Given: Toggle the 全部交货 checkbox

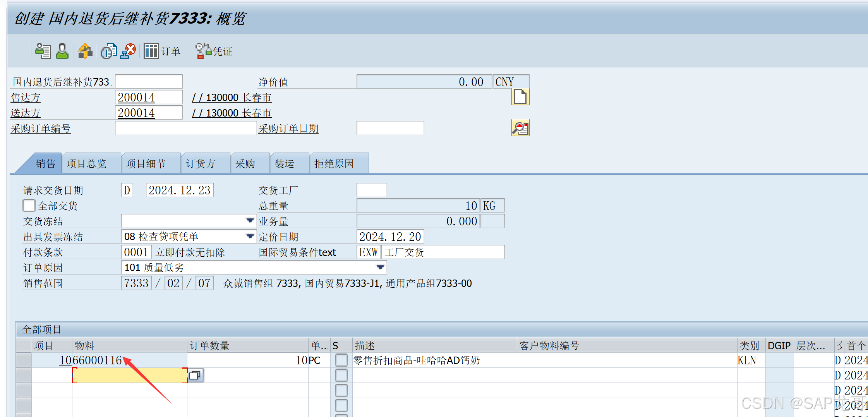Looking at the screenshot, I should (x=29, y=206).
